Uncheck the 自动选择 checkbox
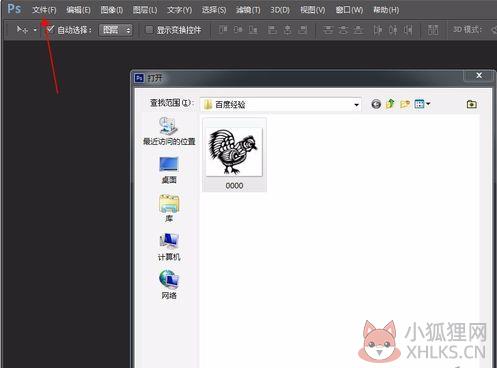 (x=50, y=30)
